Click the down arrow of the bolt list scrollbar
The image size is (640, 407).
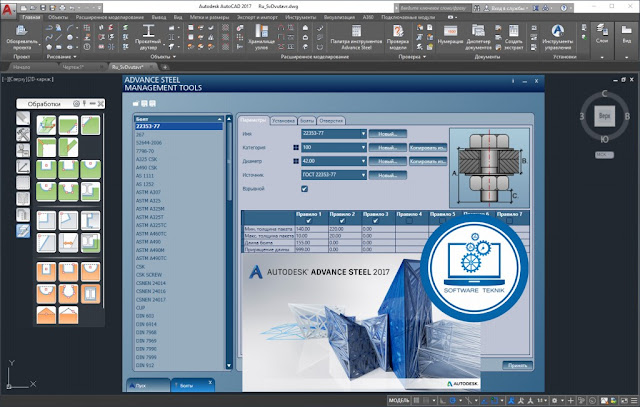[229, 365]
